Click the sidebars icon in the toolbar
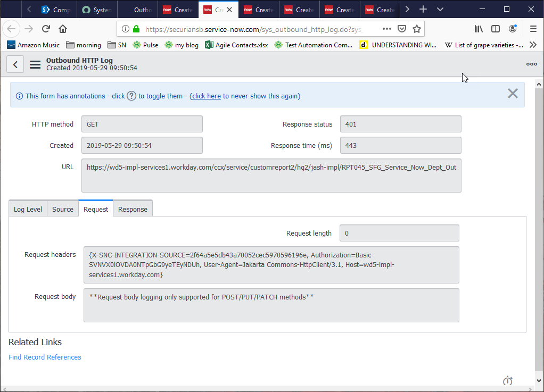This screenshot has height=392, width=544. click(496, 28)
